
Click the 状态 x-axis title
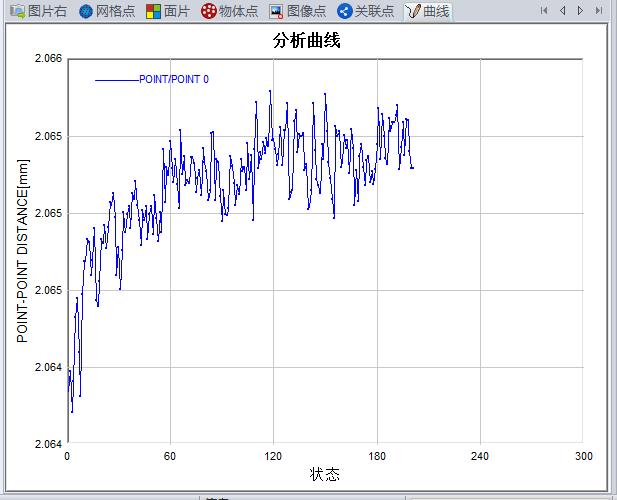pyautogui.click(x=324, y=474)
